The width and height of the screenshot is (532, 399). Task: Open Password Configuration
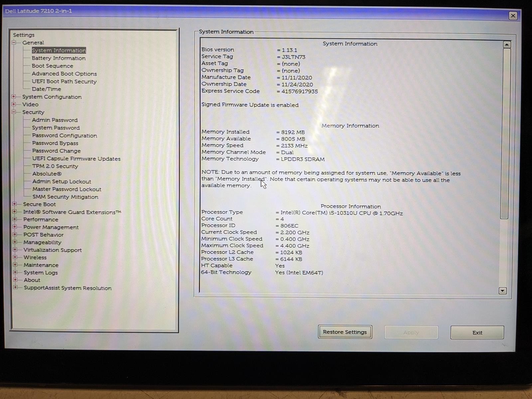(x=65, y=136)
